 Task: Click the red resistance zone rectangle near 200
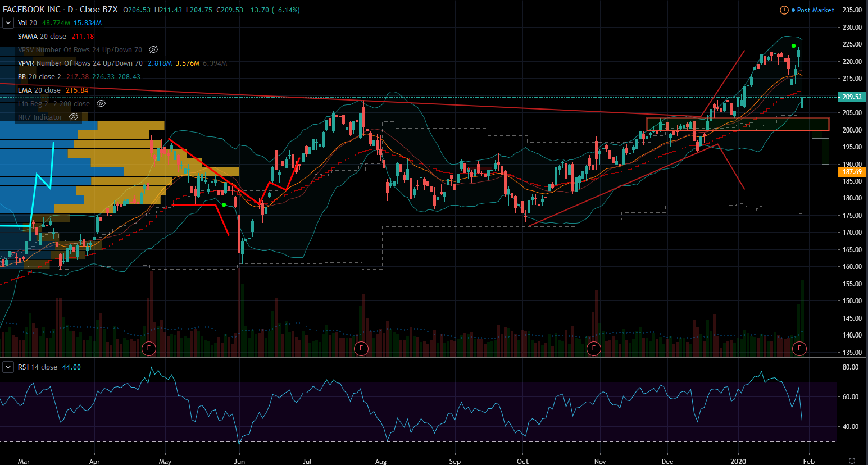[x=738, y=124]
